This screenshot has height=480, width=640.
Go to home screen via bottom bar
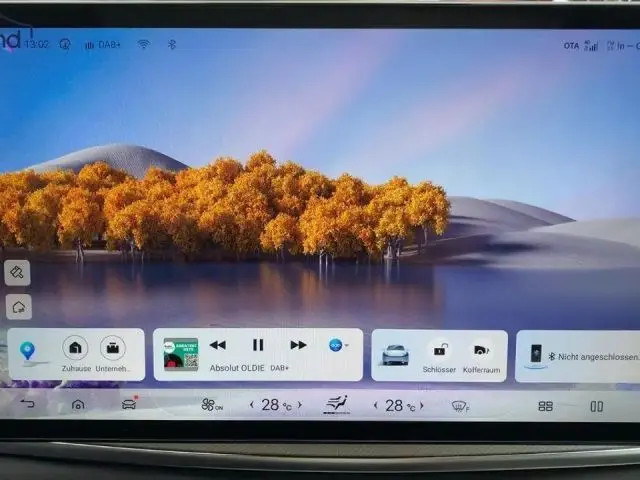(78, 405)
